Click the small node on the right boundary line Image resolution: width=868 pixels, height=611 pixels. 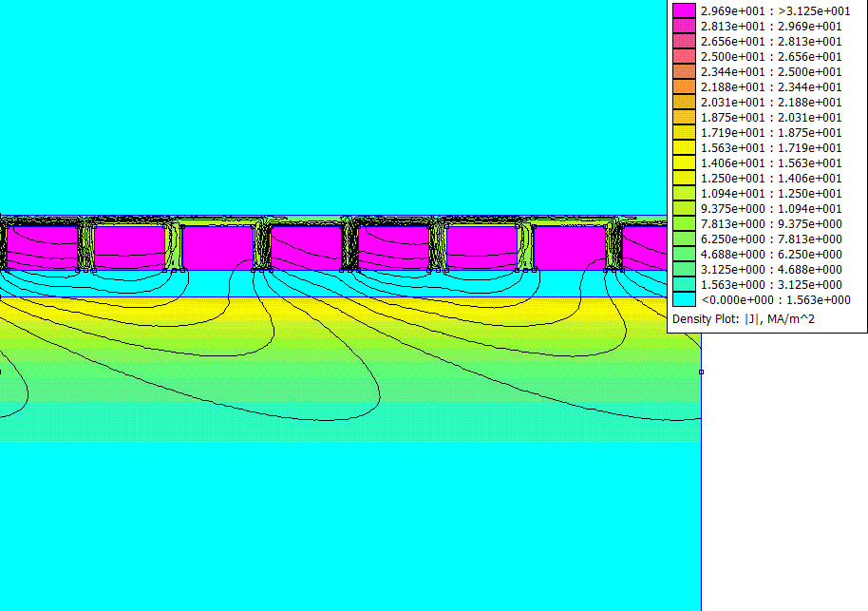pos(701,372)
